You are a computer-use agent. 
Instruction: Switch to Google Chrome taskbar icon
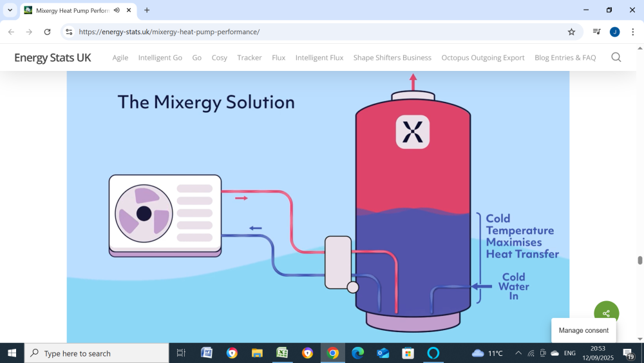point(333,353)
